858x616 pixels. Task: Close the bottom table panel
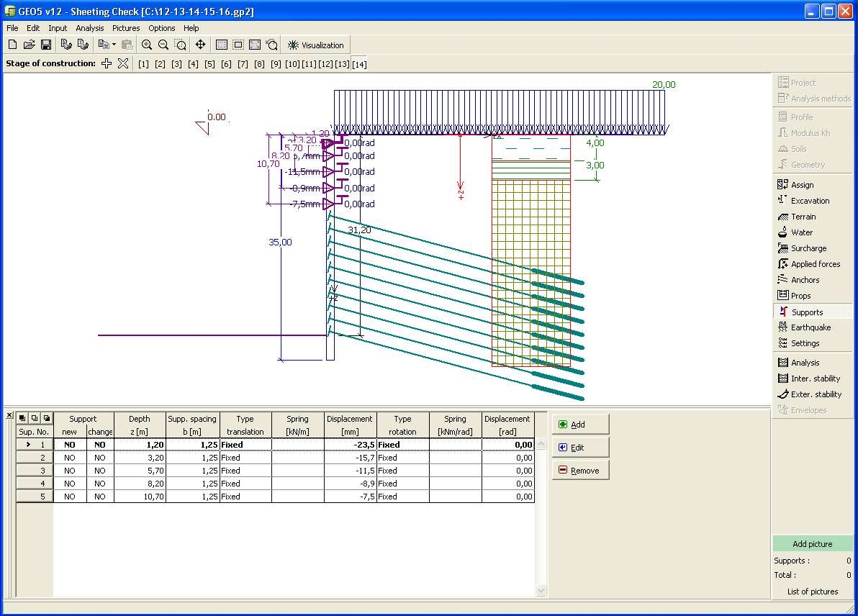9,415
